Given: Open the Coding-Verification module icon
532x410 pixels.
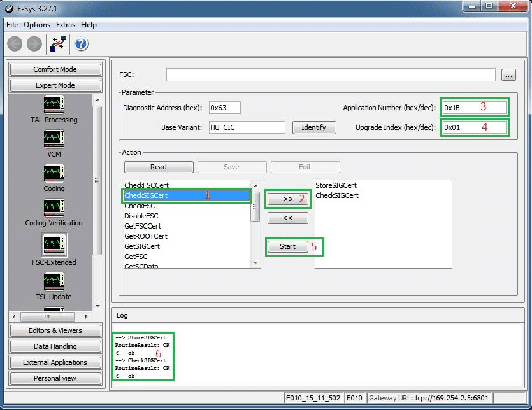Looking at the screenshot, I should pos(54,208).
